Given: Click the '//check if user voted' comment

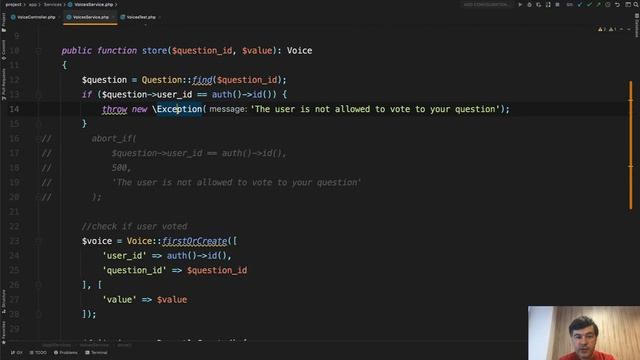Looking at the screenshot, I should pyautogui.click(x=135, y=227).
